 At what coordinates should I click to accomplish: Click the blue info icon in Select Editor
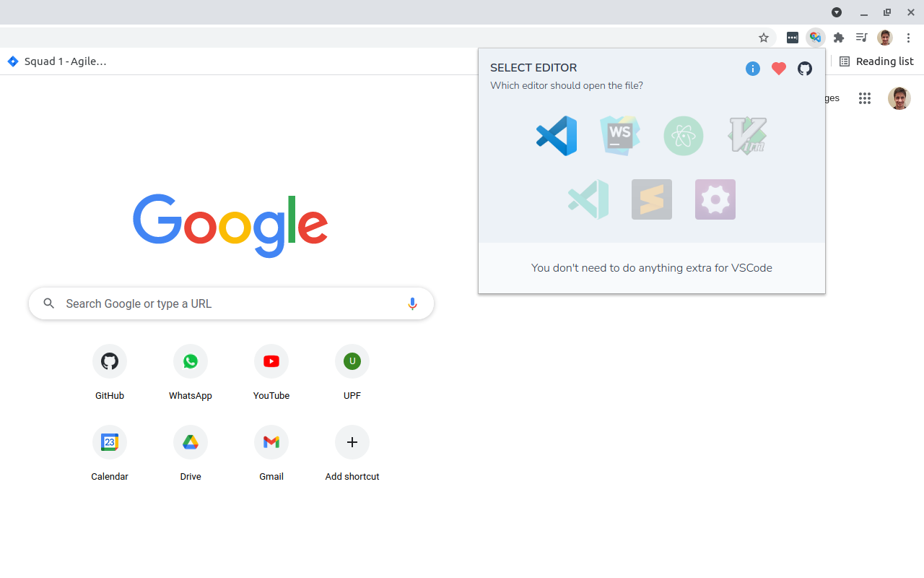point(752,69)
